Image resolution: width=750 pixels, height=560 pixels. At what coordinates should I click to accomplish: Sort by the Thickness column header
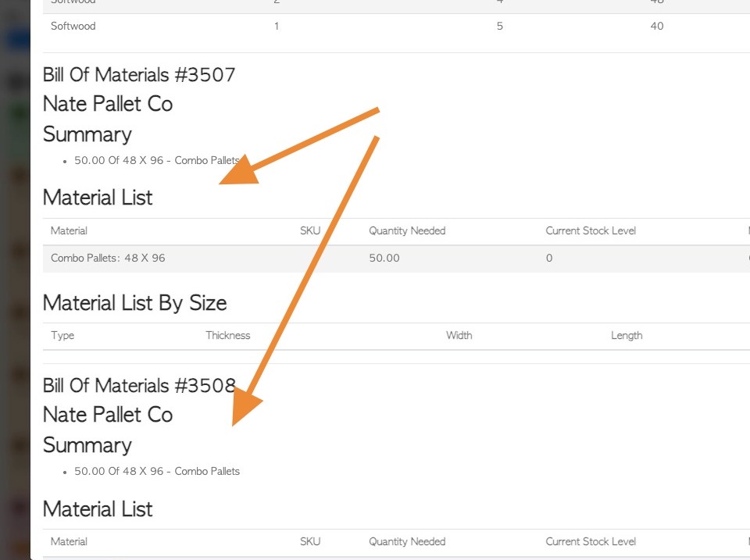(x=227, y=335)
